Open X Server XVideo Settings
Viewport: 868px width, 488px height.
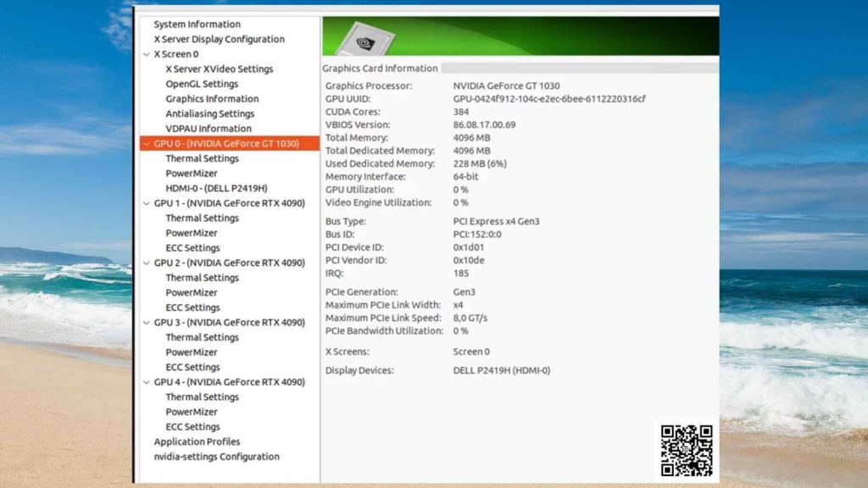click(220, 69)
